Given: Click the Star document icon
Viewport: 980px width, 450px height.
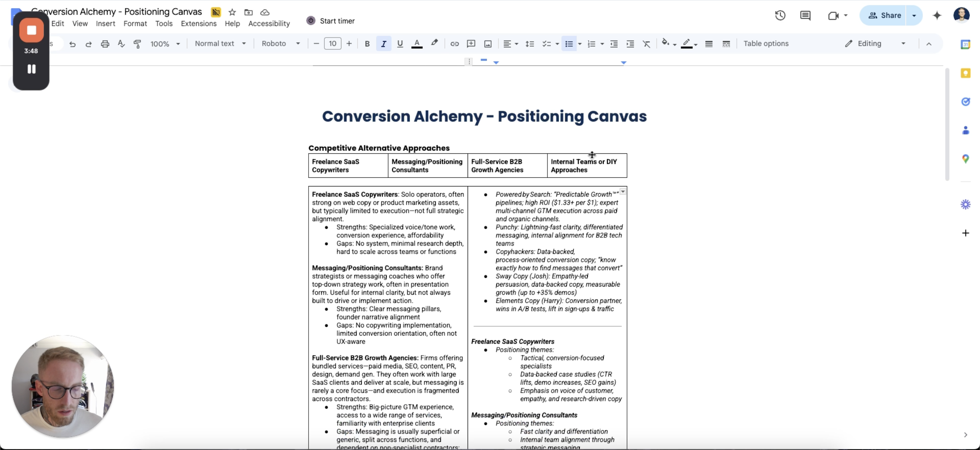Looking at the screenshot, I should tap(232, 12).
